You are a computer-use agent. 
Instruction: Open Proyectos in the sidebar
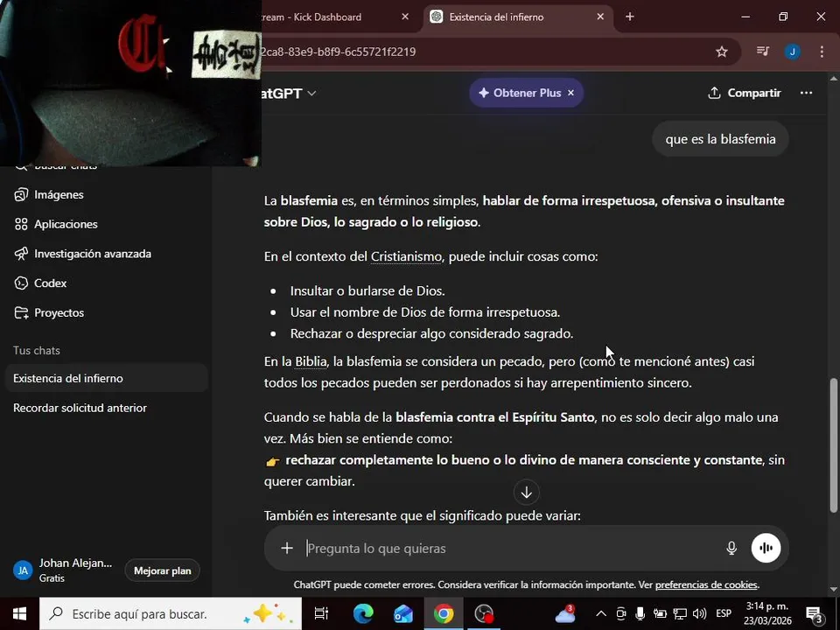tap(106, 312)
